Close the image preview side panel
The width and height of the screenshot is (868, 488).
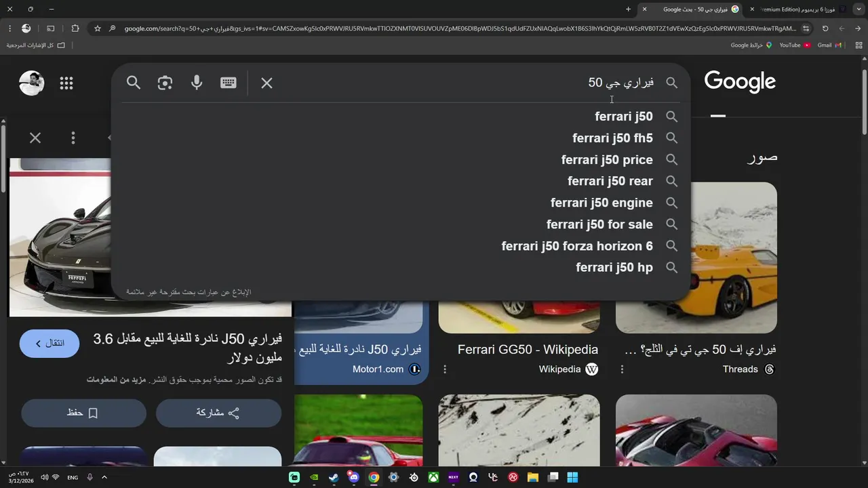pyautogui.click(x=35, y=138)
